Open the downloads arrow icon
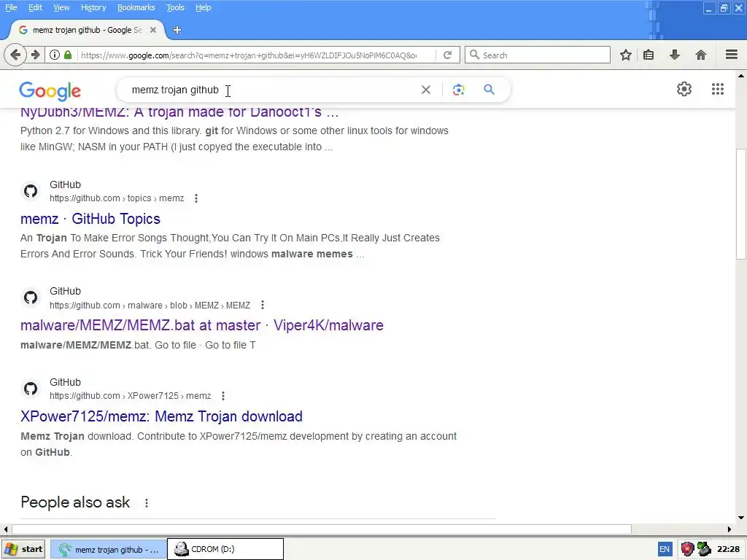Image resolution: width=747 pixels, height=560 pixels. point(675,55)
